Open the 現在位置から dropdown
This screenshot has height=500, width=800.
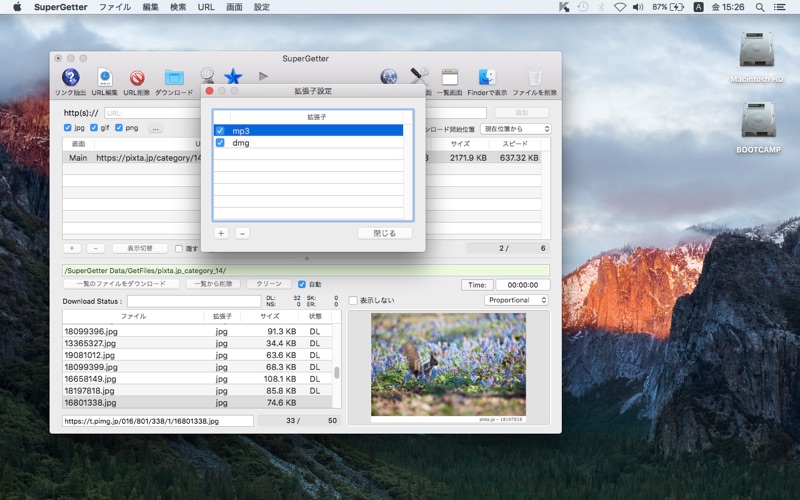coord(516,129)
